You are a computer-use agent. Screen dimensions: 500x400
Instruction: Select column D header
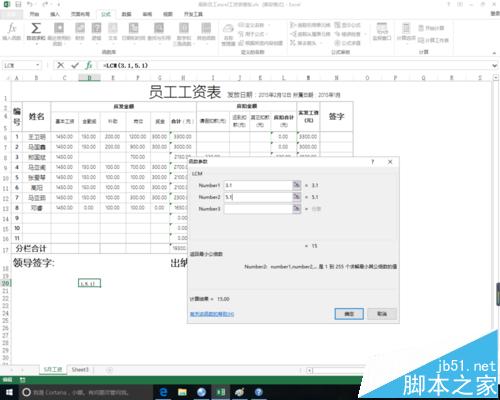click(x=89, y=78)
